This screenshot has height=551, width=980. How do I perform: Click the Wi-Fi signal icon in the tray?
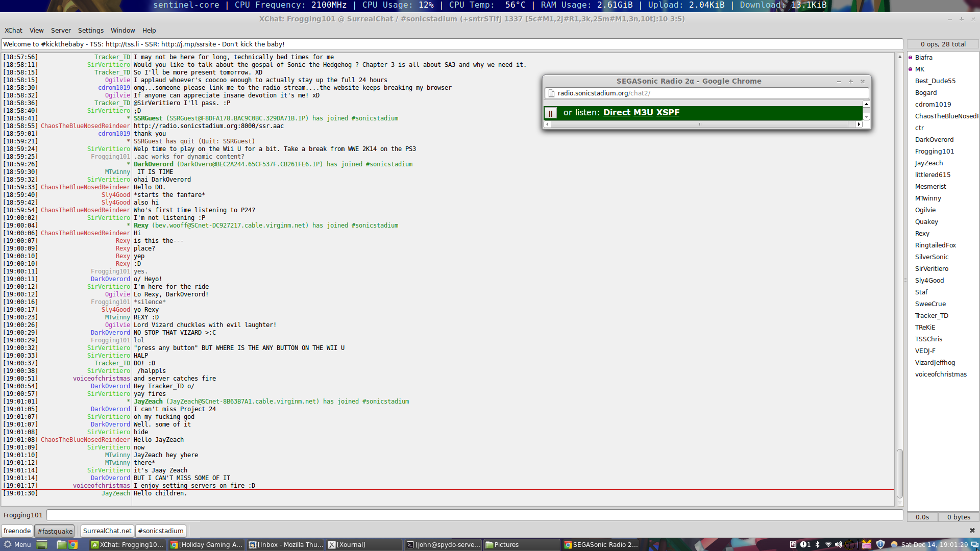828,544
